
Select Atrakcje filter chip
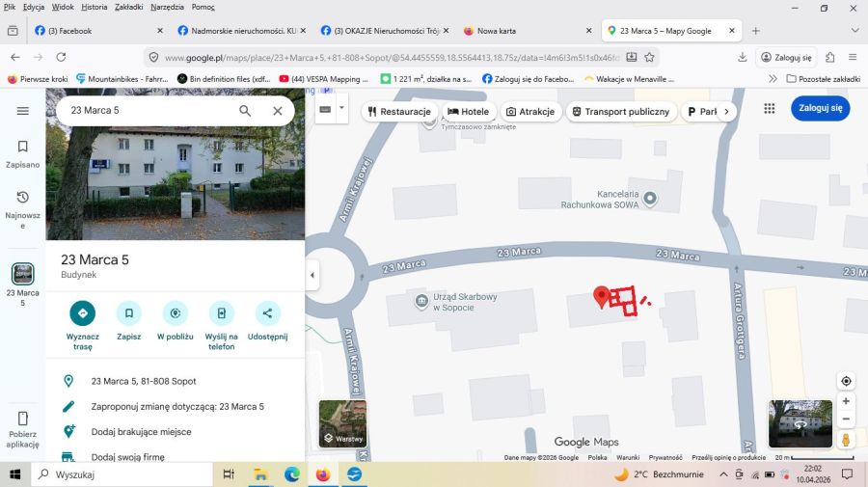[x=530, y=112]
